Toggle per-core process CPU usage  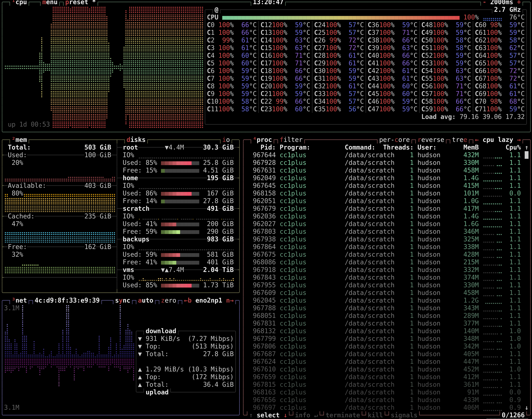pyautogui.click(x=394, y=140)
